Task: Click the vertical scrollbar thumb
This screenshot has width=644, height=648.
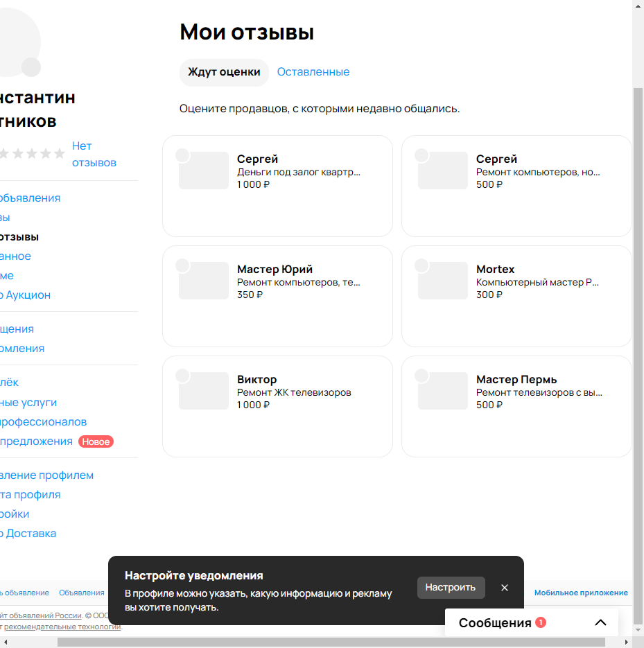Action: (x=638, y=356)
